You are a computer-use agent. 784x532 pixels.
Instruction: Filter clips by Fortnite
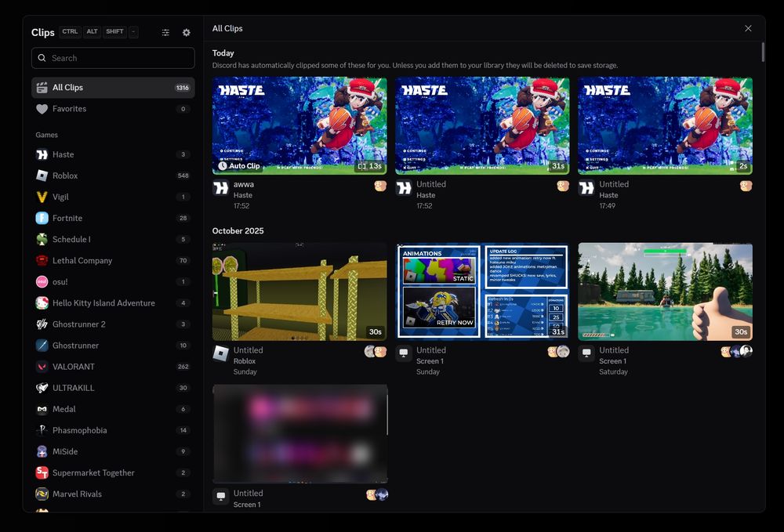(113, 219)
